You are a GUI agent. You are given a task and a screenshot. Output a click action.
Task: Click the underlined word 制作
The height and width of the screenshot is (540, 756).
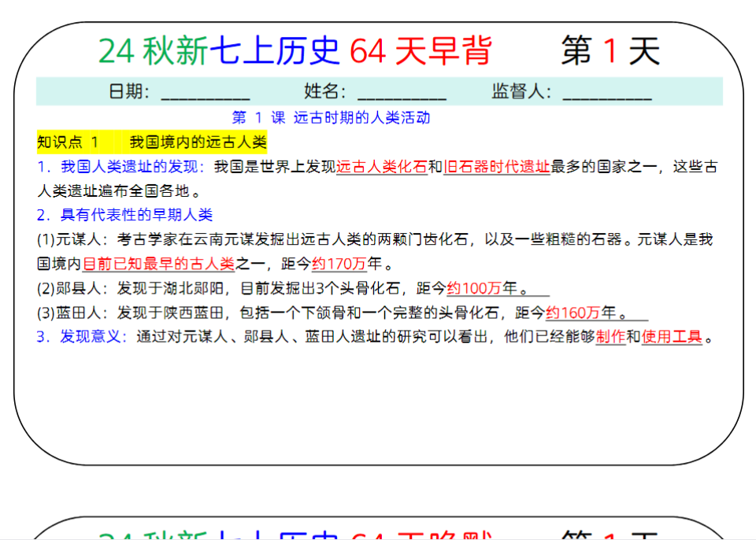point(611,339)
